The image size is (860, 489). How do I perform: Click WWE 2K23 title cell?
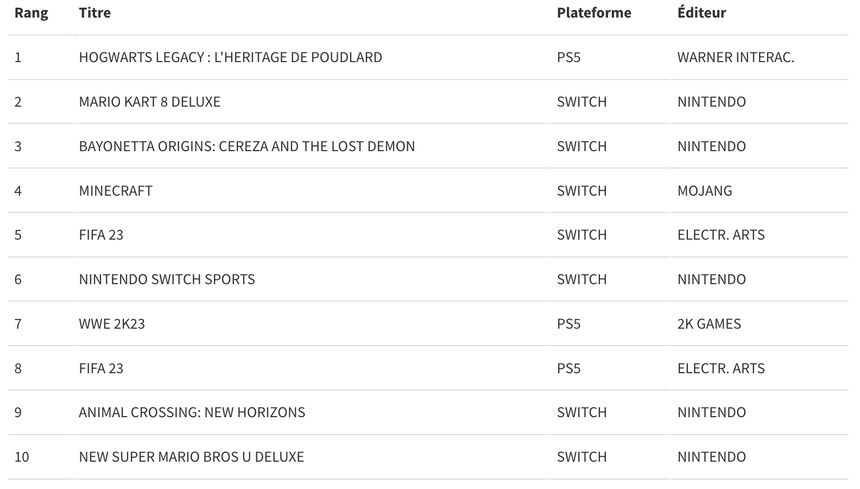(111, 324)
